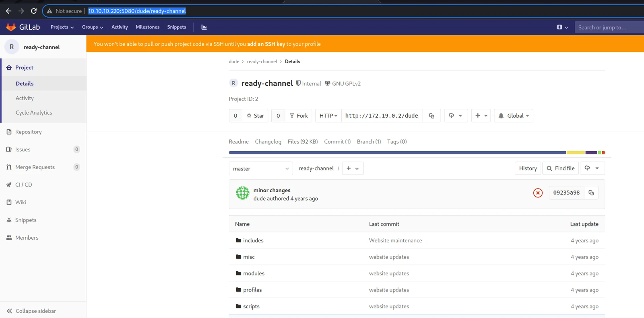Click the Not secure warning icon
Viewport: 644px width, 318px height.
(x=50, y=11)
